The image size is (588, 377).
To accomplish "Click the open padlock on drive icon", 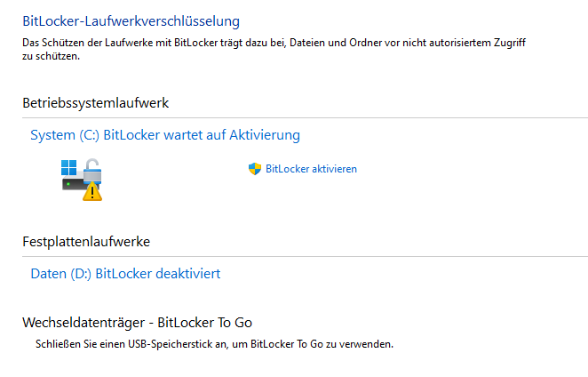I will pos(92,171).
